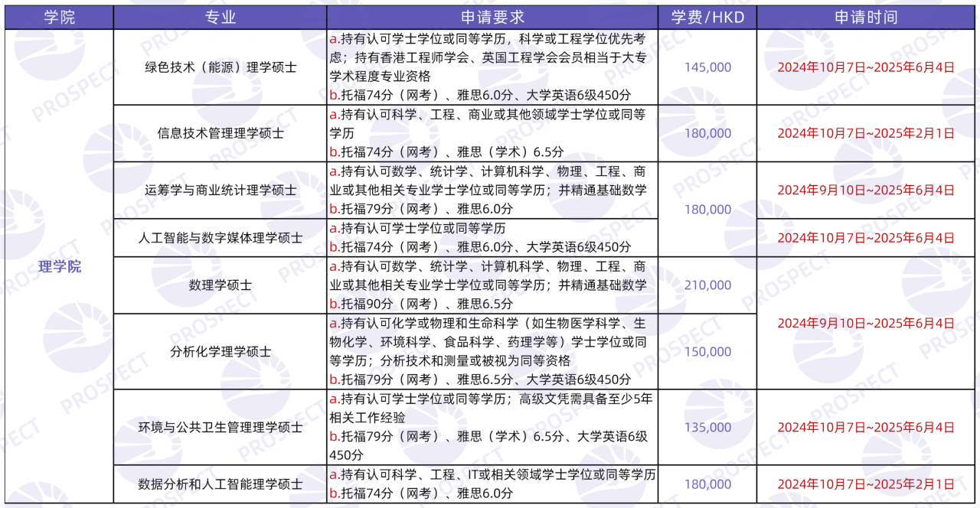
Task: Click the 托福79分 language line for 环境与公共卫生管理理学硕士
Action: pos(488,446)
